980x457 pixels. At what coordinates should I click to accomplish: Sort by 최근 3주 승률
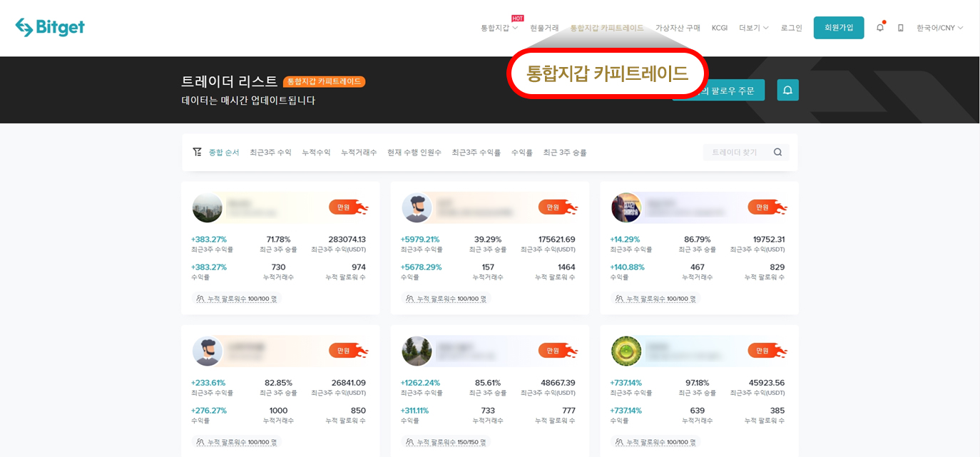point(565,153)
